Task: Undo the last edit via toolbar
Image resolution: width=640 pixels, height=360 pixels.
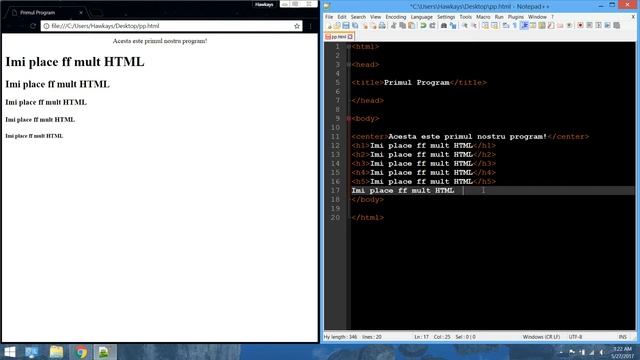Action: click(x=423, y=26)
